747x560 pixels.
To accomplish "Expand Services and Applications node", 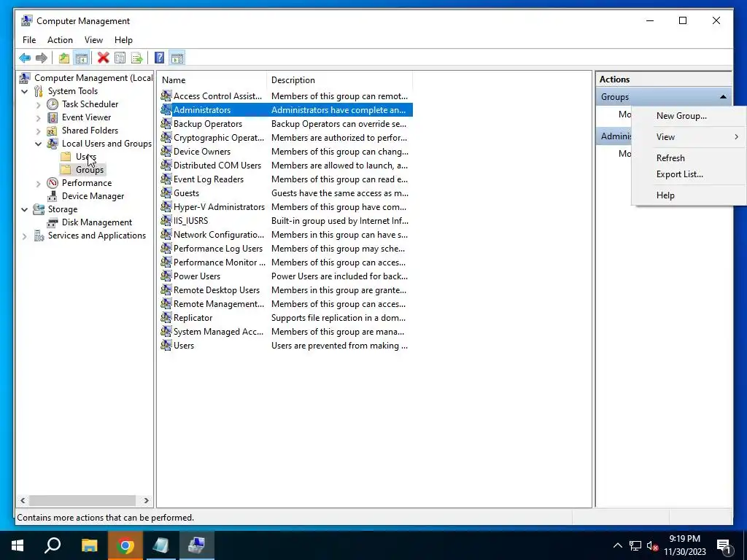I will tap(24, 236).
